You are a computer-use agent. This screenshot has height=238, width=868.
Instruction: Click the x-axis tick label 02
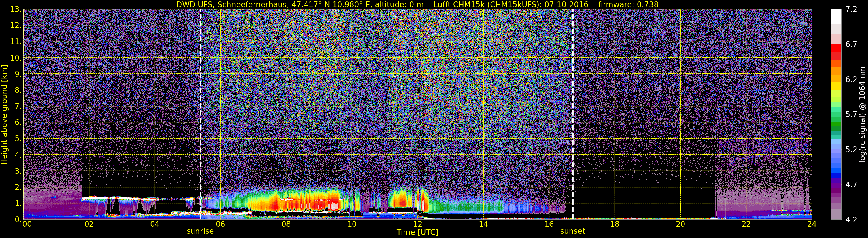(x=89, y=224)
